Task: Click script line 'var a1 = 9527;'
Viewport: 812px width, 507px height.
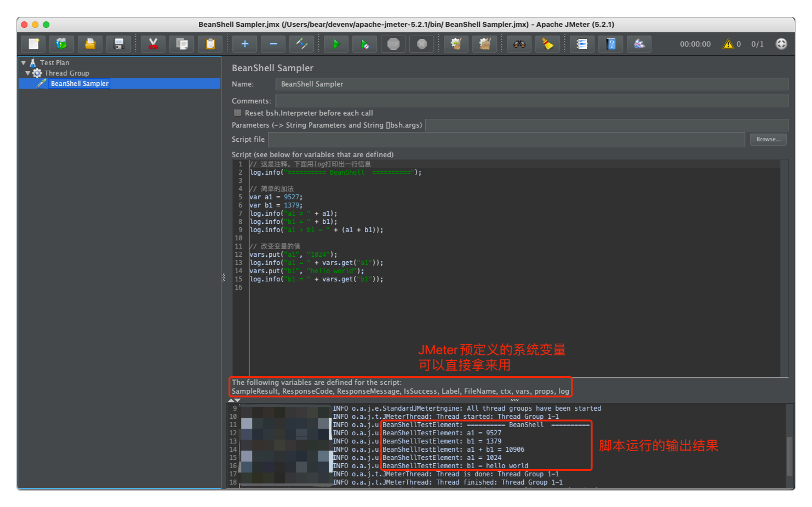Action: 276,197
